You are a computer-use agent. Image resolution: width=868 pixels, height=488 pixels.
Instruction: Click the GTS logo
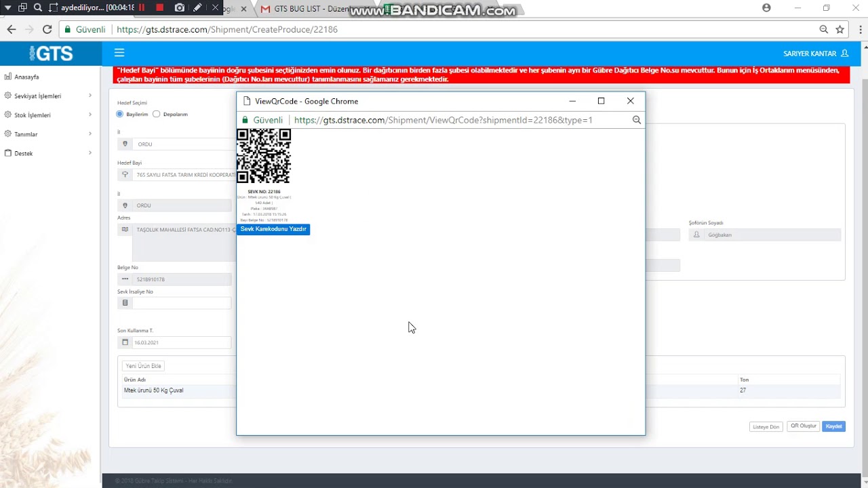51,54
